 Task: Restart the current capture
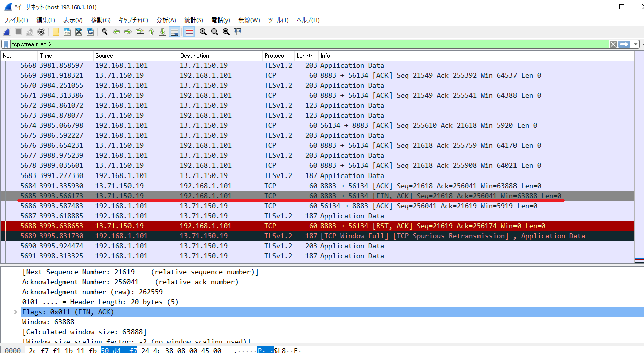click(x=29, y=31)
